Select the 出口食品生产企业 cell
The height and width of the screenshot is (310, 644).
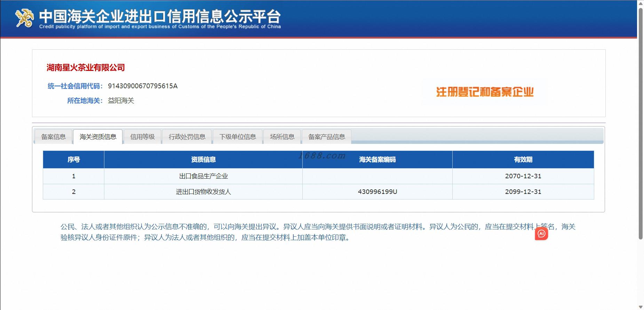coord(204,176)
